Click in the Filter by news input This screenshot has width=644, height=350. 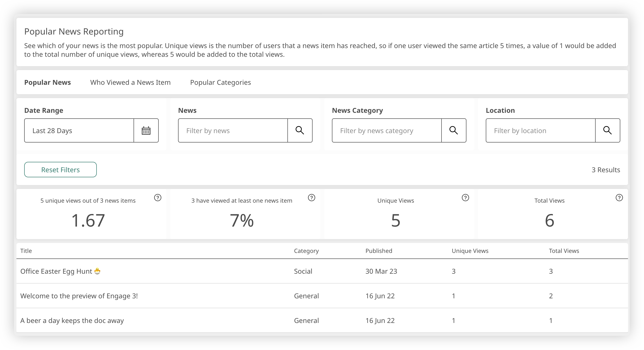(233, 131)
